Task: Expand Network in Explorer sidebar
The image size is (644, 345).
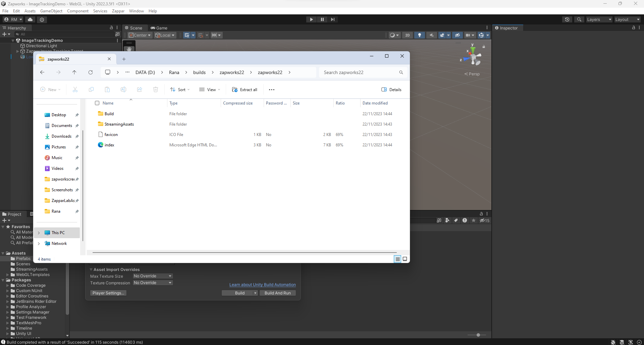Action: (39, 244)
